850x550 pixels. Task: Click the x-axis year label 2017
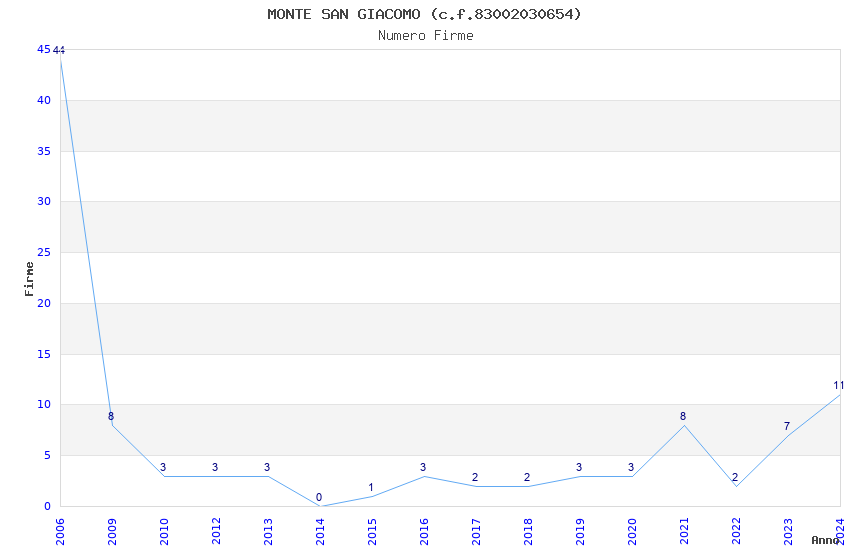[x=476, y=532]
